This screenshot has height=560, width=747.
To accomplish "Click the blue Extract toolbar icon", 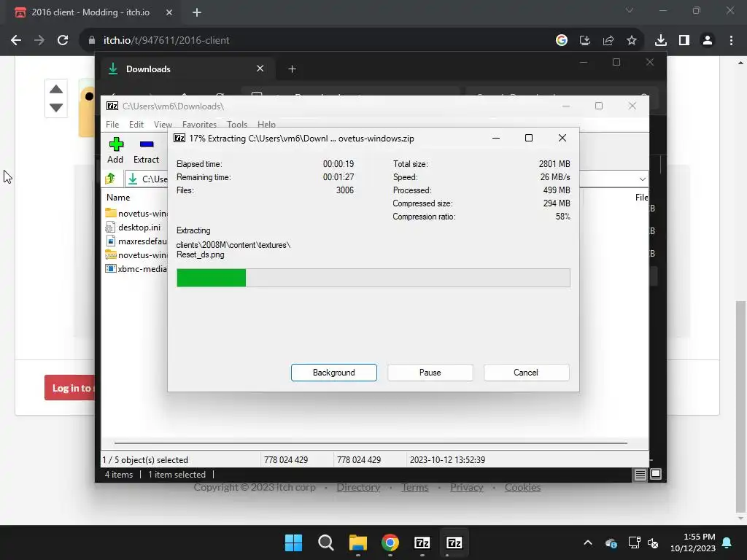I will click(x=146, y=144).
